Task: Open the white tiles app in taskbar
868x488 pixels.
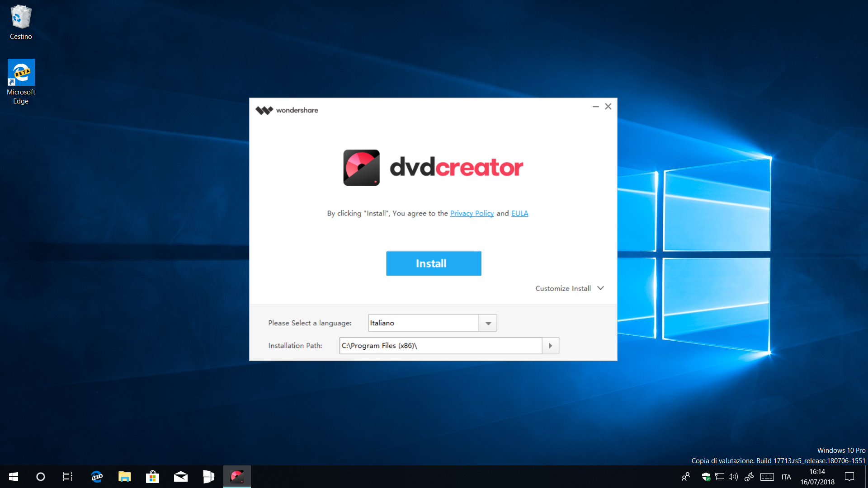Action: (209, 477)
